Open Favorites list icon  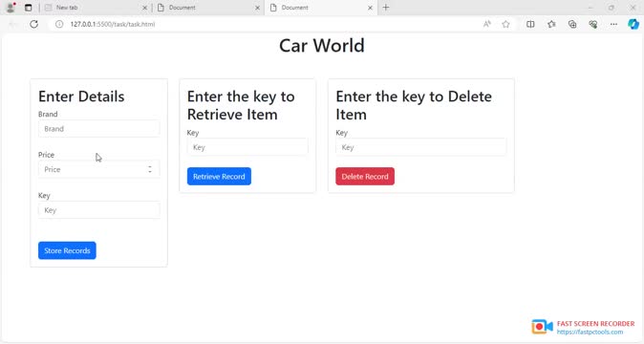(551, 24)
